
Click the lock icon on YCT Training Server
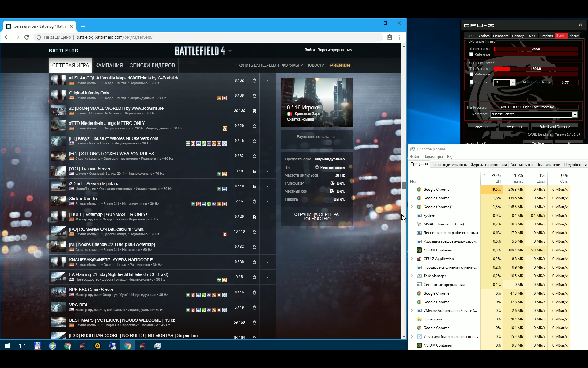click(254, 171)
